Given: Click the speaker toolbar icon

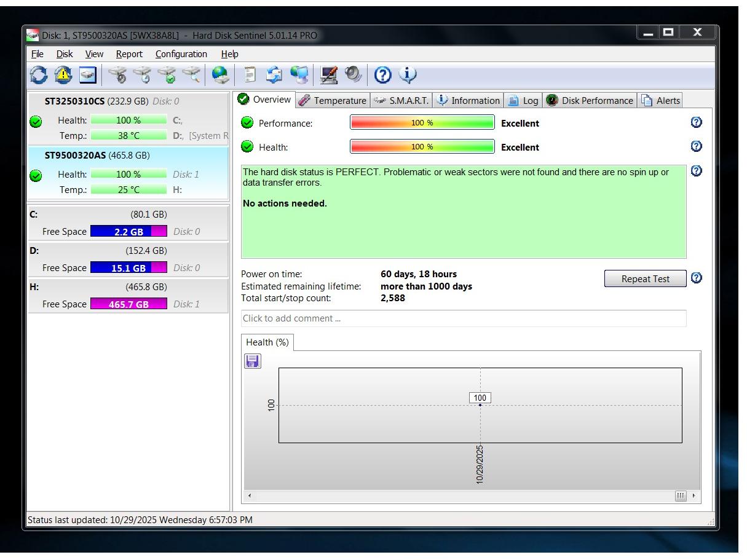Looking at the screenshot, I should pyautogui.click(x=354, y=75).
